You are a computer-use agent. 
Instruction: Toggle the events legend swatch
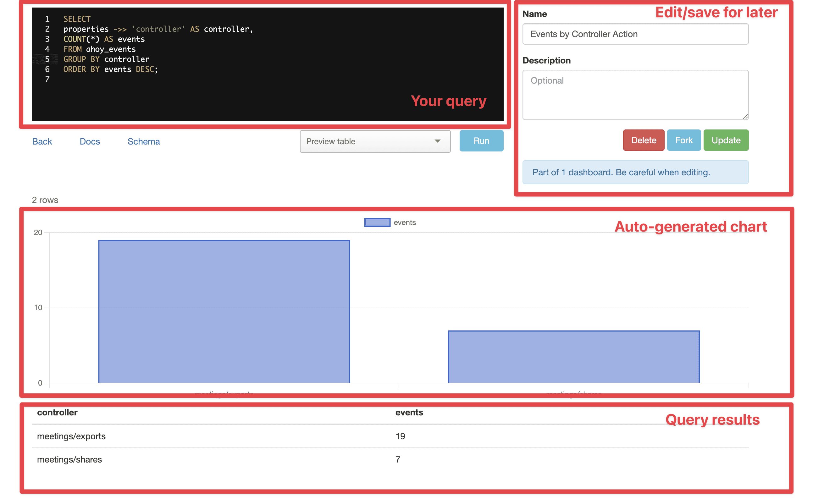pos(377,222)
